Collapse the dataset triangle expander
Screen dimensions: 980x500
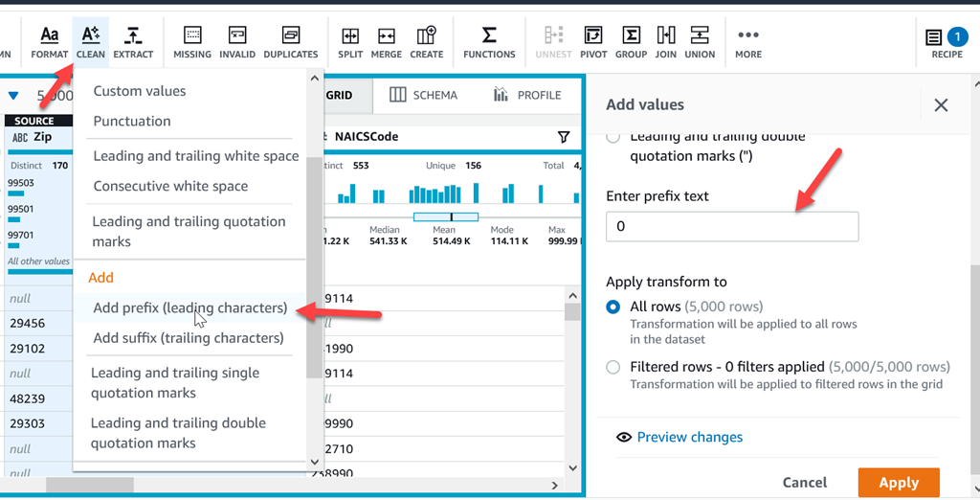coord(13,96)
